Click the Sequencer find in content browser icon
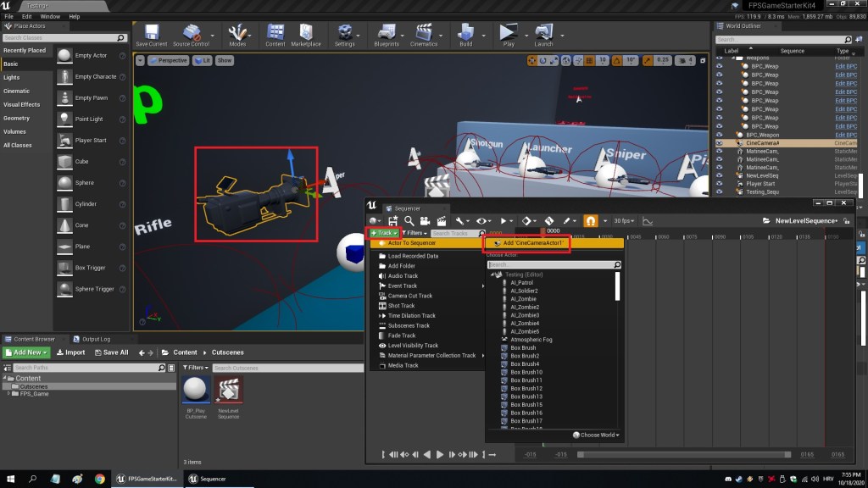 (x=409, y=220)
